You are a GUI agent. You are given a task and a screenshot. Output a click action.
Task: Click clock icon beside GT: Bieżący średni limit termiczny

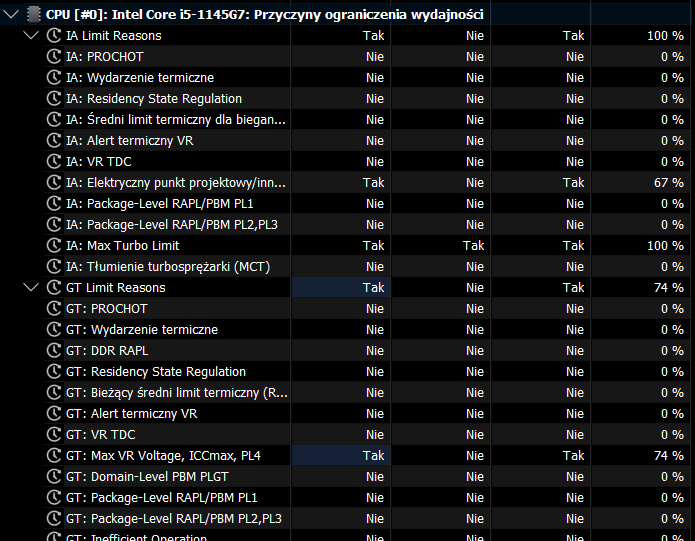pyautogui.click(x=54, y=393)
